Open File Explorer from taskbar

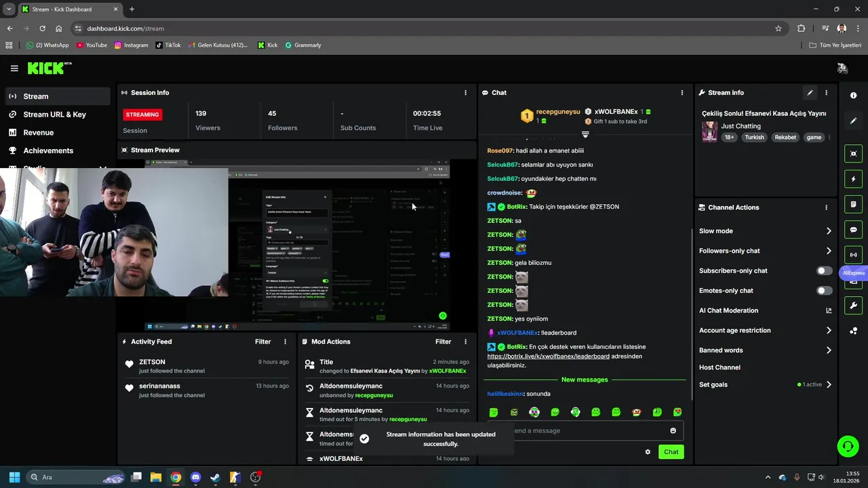pyautogui.click(x=156, y=477)
